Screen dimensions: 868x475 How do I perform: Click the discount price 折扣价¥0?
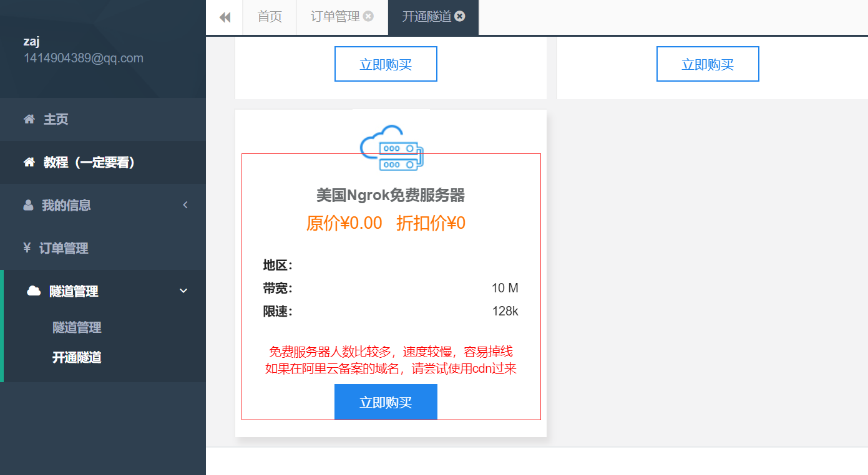coord(431,223)
